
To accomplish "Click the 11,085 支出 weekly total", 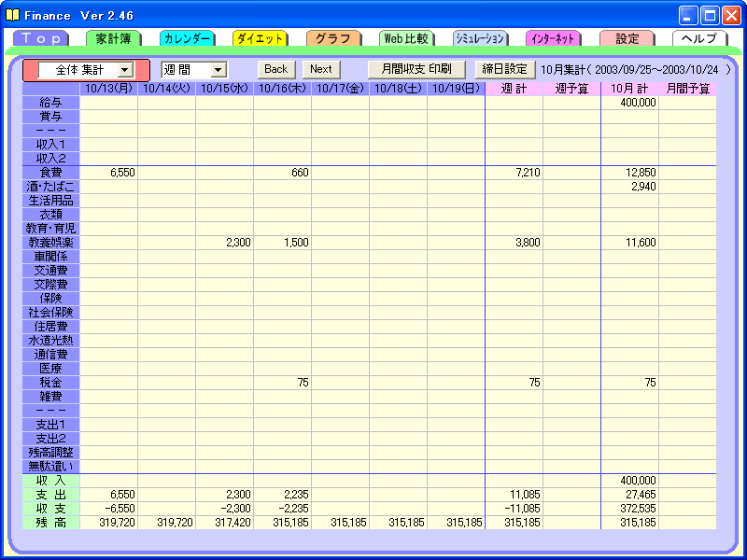I will pyautogui.click(x=514, y=495).
